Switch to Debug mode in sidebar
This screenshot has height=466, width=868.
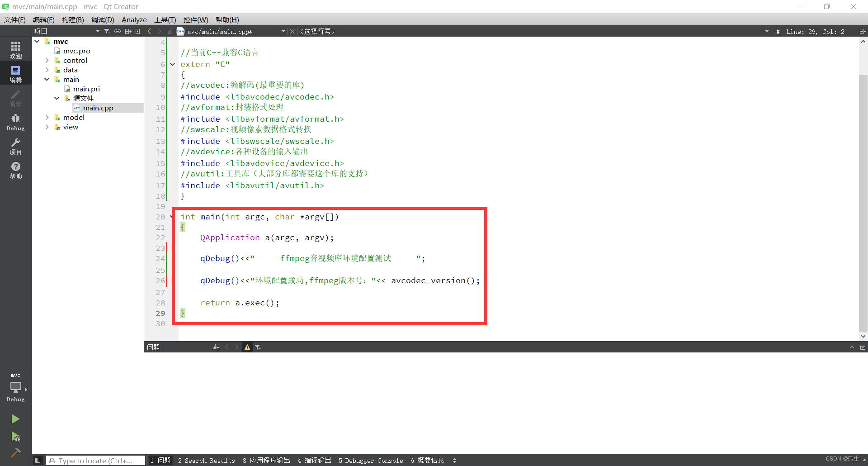(16, 122)
